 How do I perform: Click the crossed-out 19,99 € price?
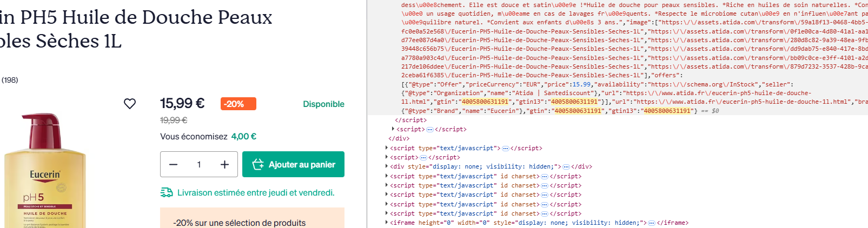click(x=174, y=120)
